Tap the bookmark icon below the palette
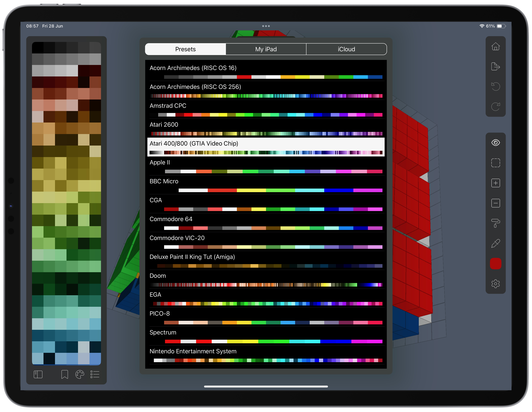The image size is (532, 412). tap(65, 374)
